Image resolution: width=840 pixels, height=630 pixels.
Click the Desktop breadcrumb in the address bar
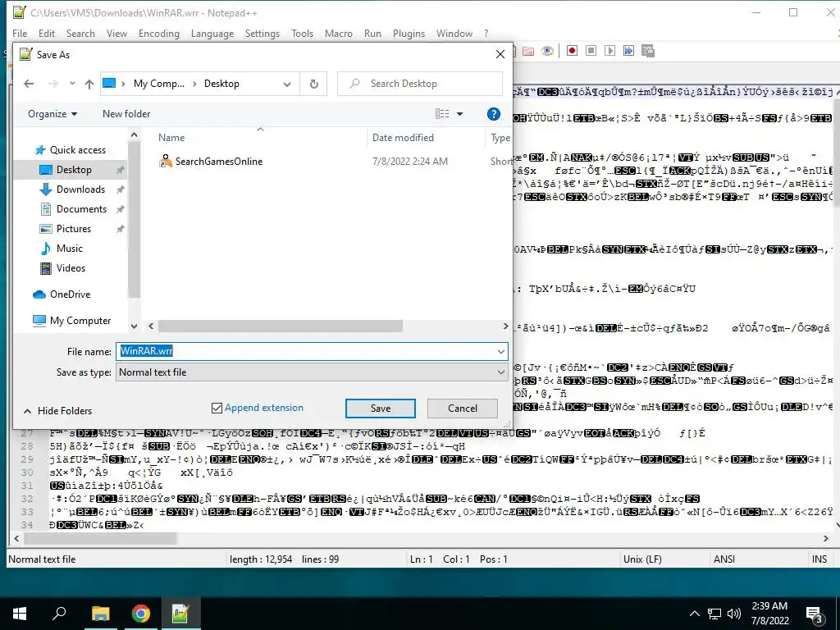[x=221, y=84]
